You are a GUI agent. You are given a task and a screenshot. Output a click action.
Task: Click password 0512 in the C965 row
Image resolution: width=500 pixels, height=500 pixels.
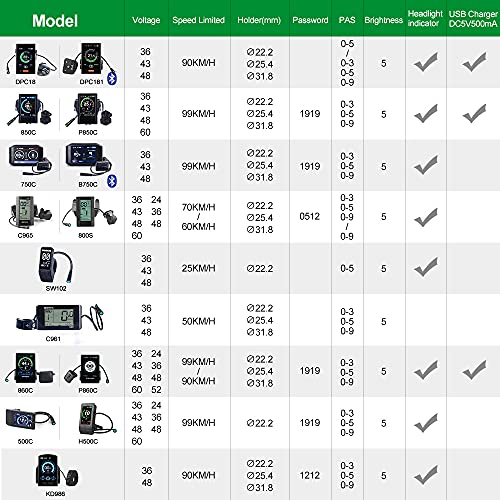click(310, 217)
